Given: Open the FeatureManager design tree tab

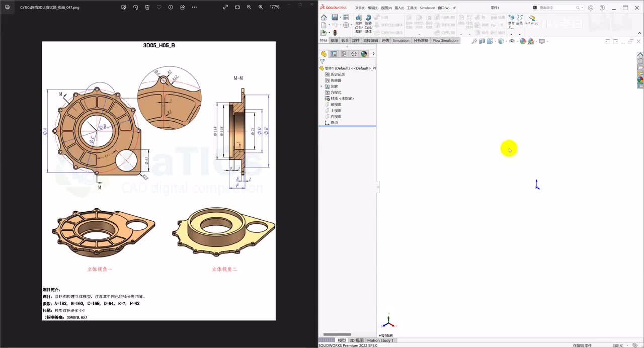Looking at the screenshot, I should click(x=324, y=54).
